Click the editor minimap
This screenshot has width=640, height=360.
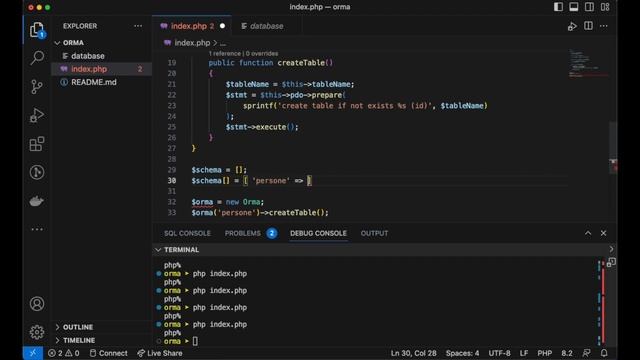(x=588, y=64)
